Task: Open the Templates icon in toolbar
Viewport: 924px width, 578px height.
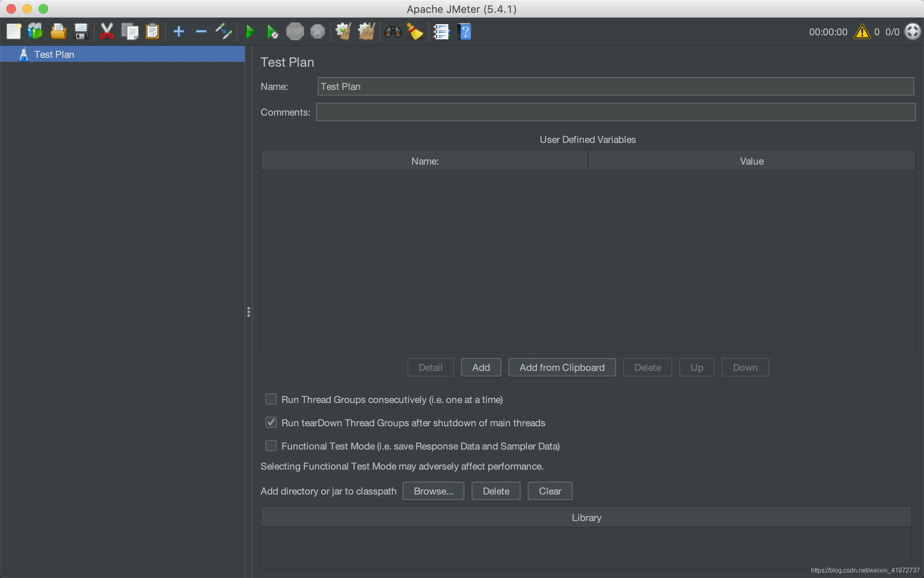Action: click(x=35, y=31)
